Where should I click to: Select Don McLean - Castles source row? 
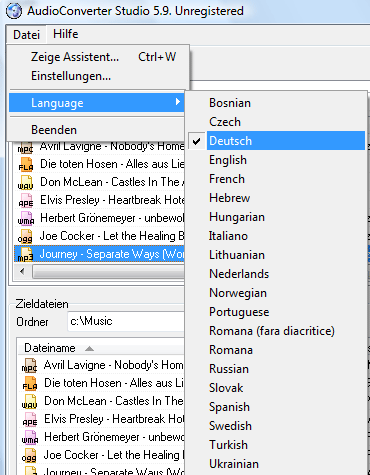pos(99,182)
